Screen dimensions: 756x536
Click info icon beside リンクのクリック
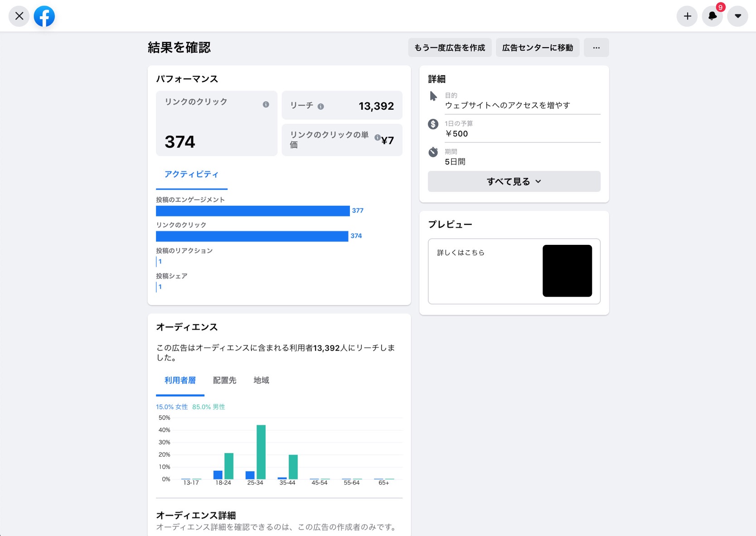click(x=266, y=104)
